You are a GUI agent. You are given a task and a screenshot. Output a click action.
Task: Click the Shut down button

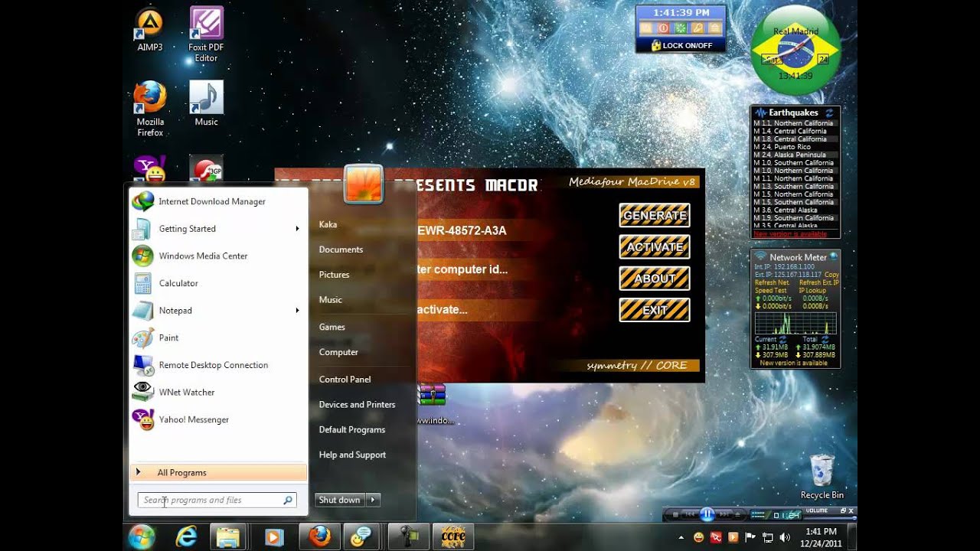point(340,500)
